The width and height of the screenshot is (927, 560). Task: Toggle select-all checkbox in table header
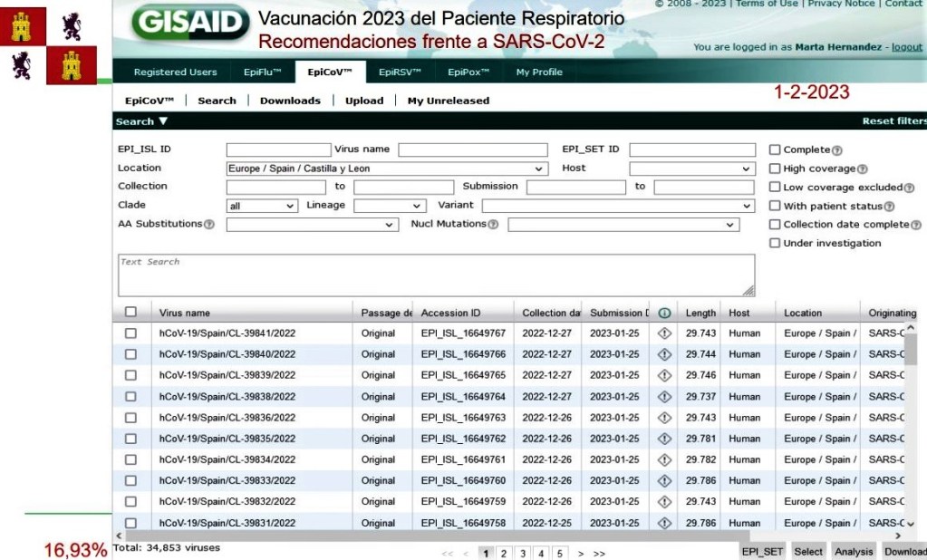coord(130,312)
